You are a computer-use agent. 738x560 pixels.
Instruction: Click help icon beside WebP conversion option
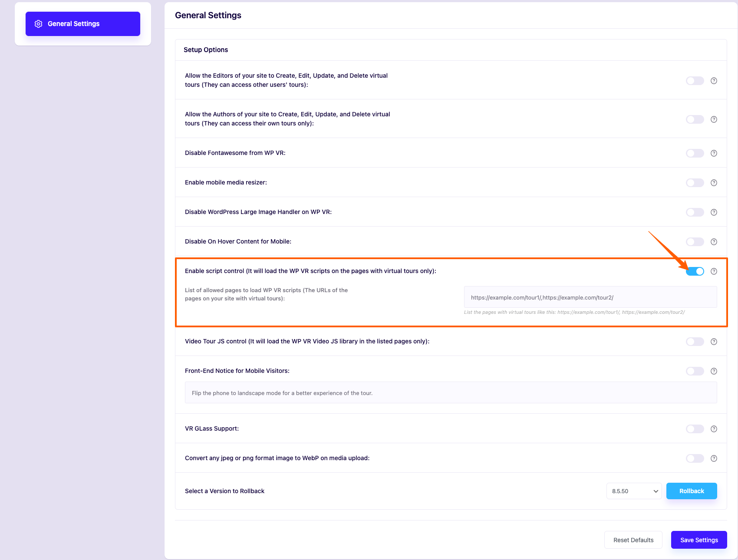(714, 458)
